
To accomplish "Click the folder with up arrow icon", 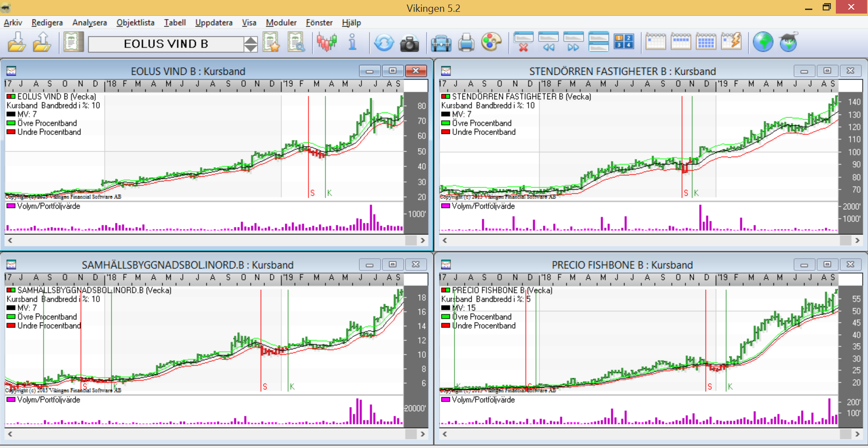I will pyautogui.click(x=42, y=43).
